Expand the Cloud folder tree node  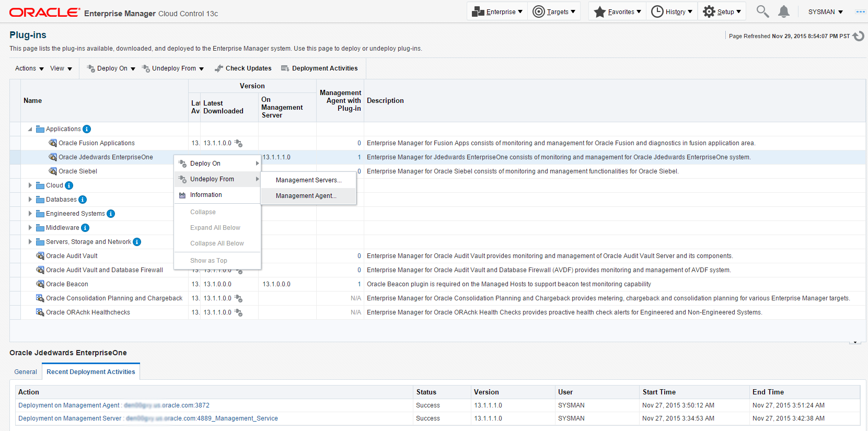[30, 185]
